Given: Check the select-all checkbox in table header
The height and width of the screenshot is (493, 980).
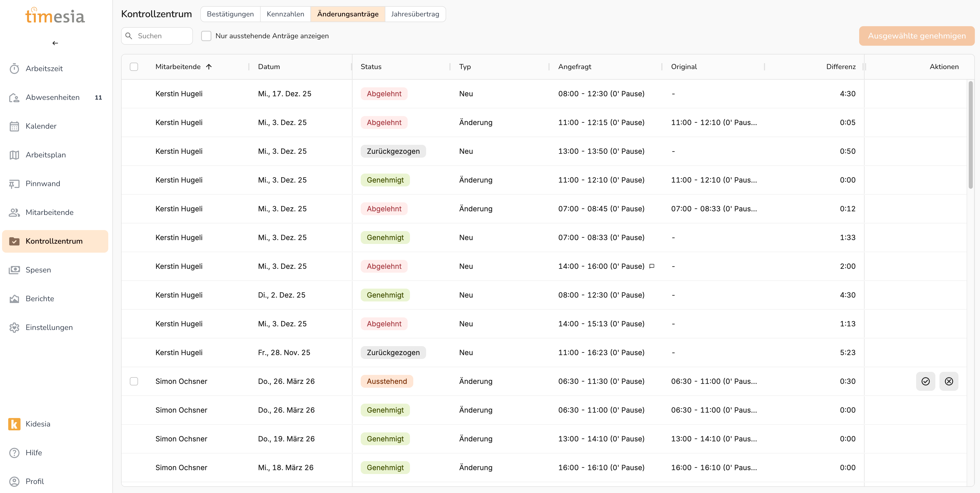Looking at the screenshot, I should coord(134,67).
